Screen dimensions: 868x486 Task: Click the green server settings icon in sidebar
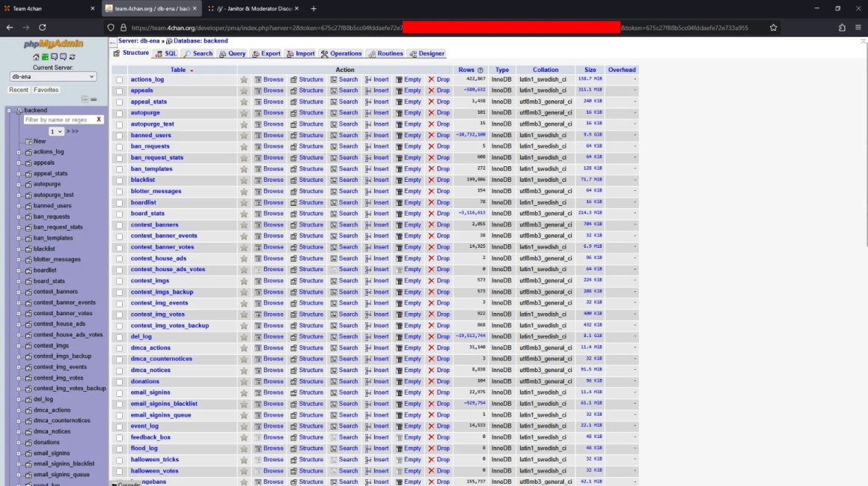coord(45,57)
